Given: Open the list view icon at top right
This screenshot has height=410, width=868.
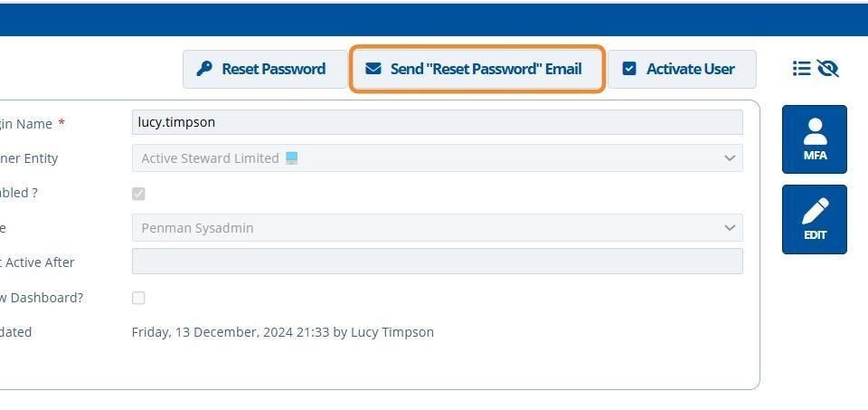Looking at the screenshot, I should pyautogui.click(x=802, y=69).
